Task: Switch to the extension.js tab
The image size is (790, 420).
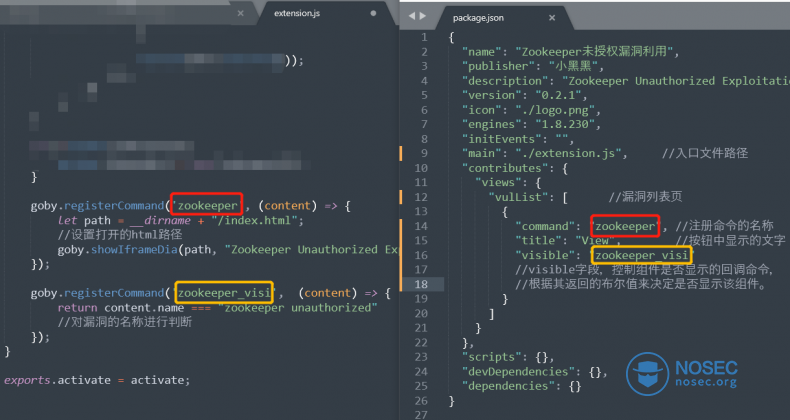Action: (x=297, y=14)
